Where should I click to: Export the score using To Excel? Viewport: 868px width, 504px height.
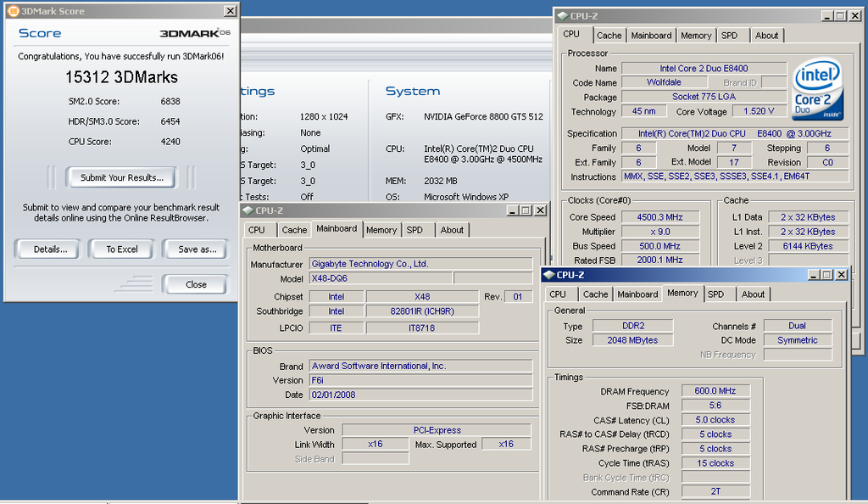coord(122,249)
